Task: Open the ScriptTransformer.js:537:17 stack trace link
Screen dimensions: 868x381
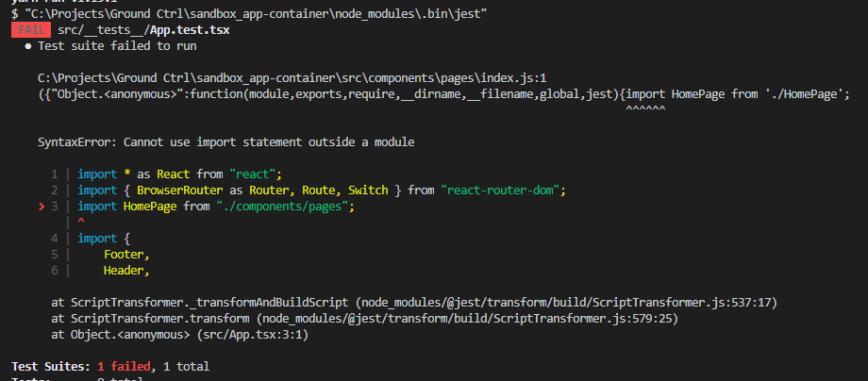Action: [x=567, y=303]
